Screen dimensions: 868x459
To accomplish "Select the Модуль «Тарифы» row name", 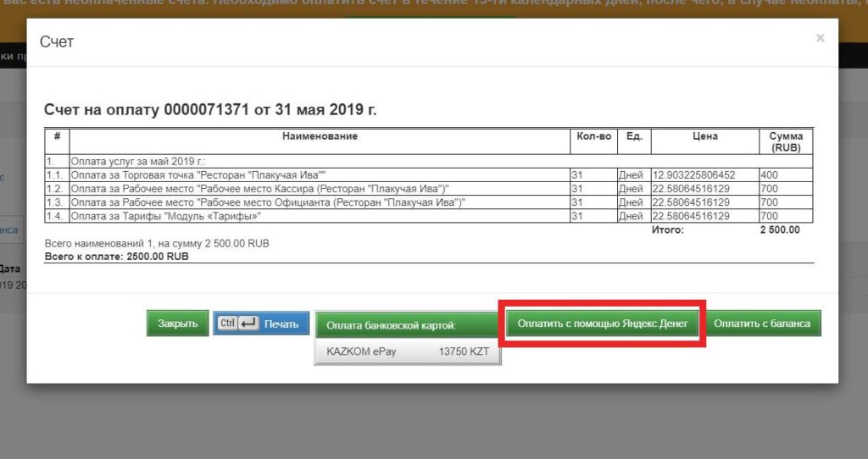I will pos(165,217).
